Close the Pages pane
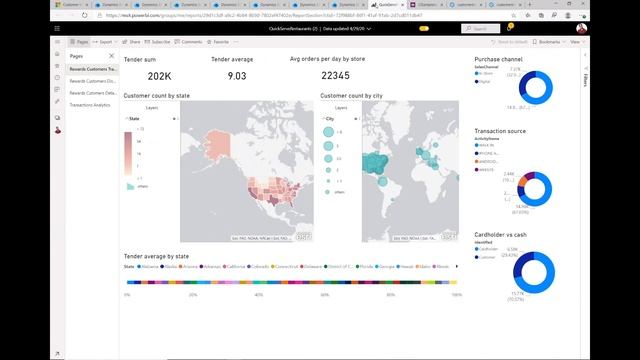The width and height of the screenshot is (640, 360). point(111,56)
